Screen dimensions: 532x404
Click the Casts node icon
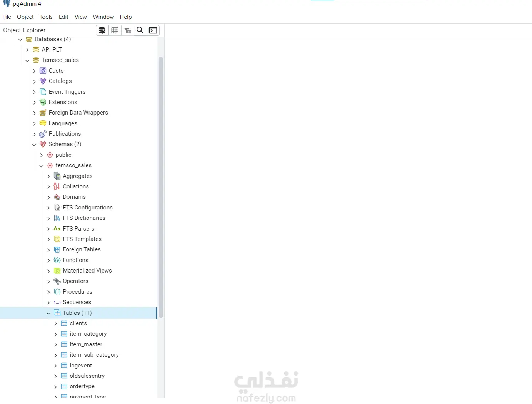point(43,71)
